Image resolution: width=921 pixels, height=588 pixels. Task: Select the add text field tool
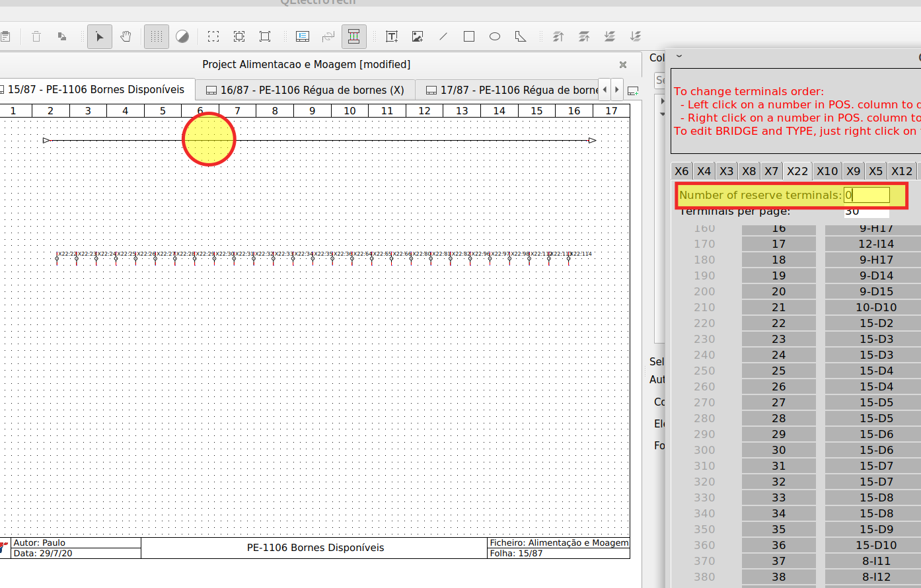point(392,37)
